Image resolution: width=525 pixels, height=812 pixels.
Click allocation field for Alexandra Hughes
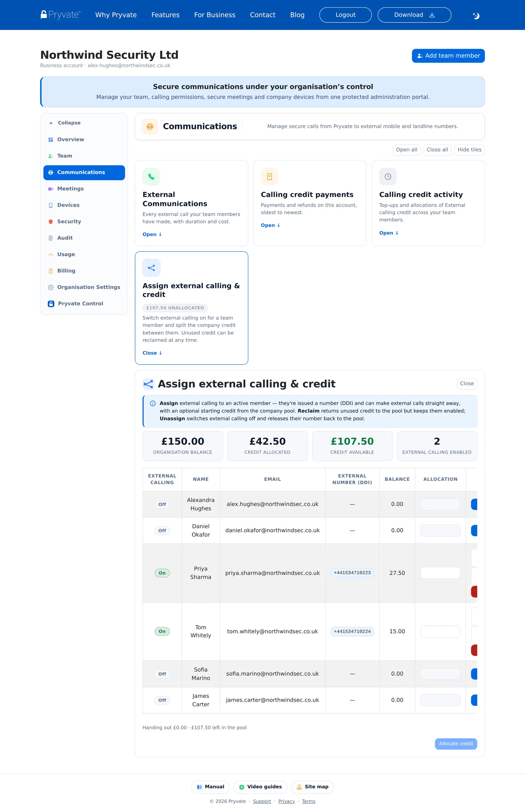[440, 504]
